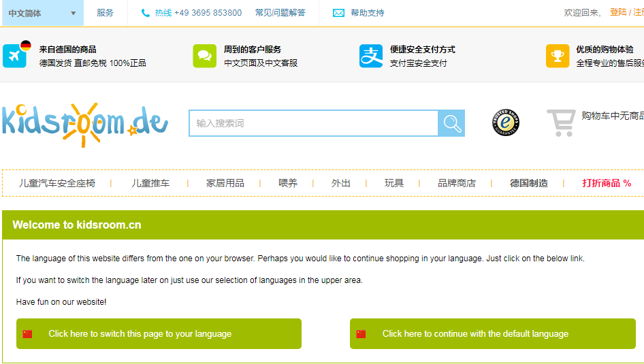Screen dimensions: 644x364
Task: Click 'continue with the default language' button
Action: pyautogui.click(x=492, y=333)
